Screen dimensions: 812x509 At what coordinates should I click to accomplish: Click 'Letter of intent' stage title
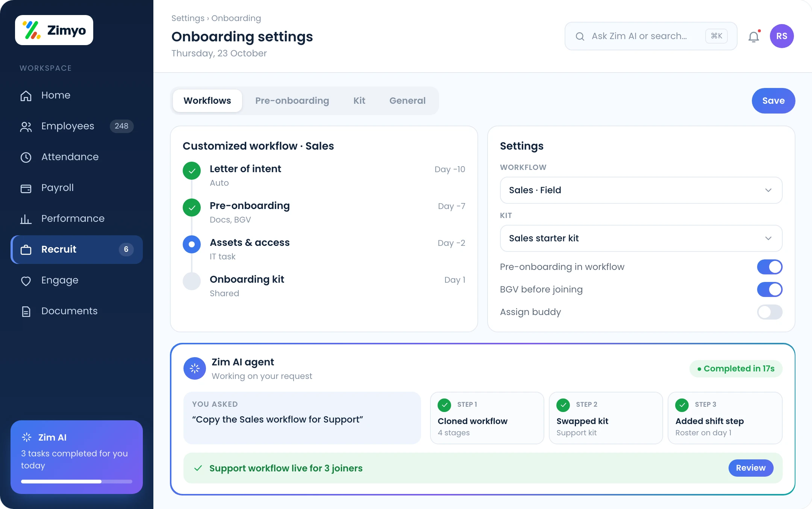245,169
